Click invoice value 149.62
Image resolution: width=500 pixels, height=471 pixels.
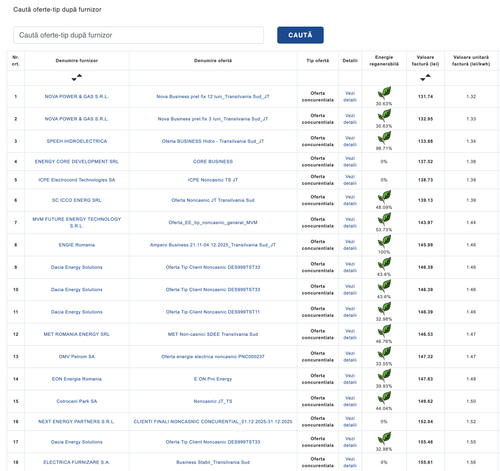pos(425,401)
